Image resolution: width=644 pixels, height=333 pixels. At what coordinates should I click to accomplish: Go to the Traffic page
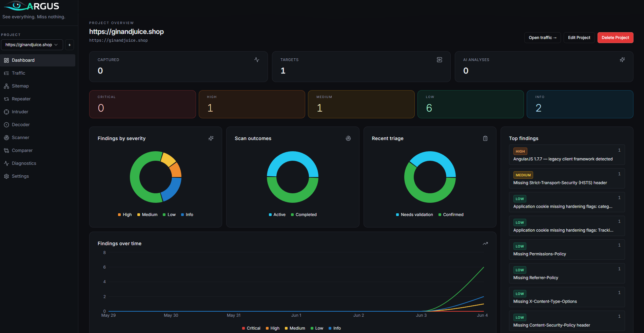tap(38, 73)
